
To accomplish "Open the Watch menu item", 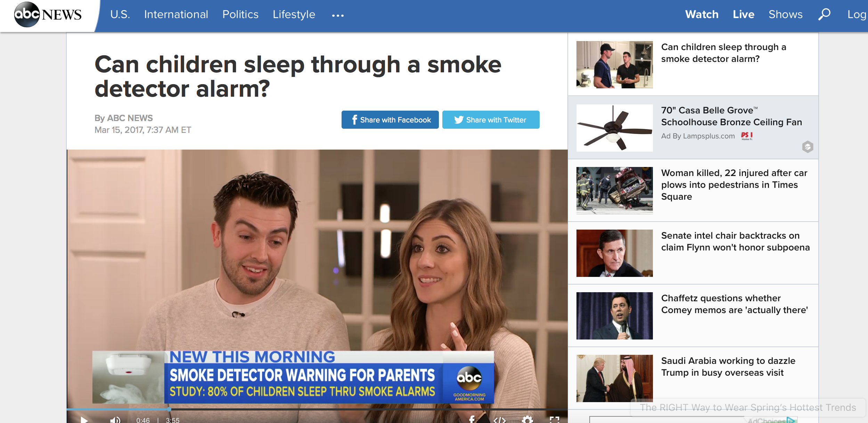I will [x=702, y=15].
